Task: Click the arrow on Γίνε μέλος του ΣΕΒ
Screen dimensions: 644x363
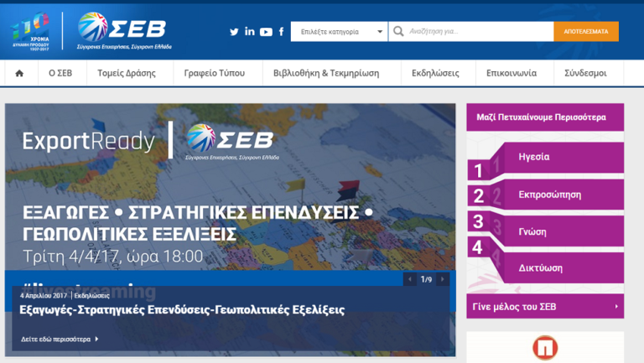Action: point(616,306)
